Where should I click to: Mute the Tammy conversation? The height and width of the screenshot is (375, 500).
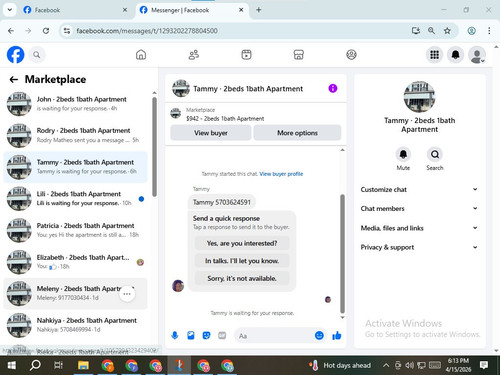click(x=403, y=154)
